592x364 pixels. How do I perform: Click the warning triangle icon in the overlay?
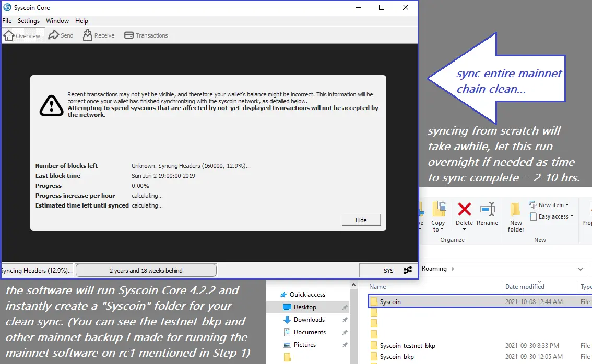51,105
